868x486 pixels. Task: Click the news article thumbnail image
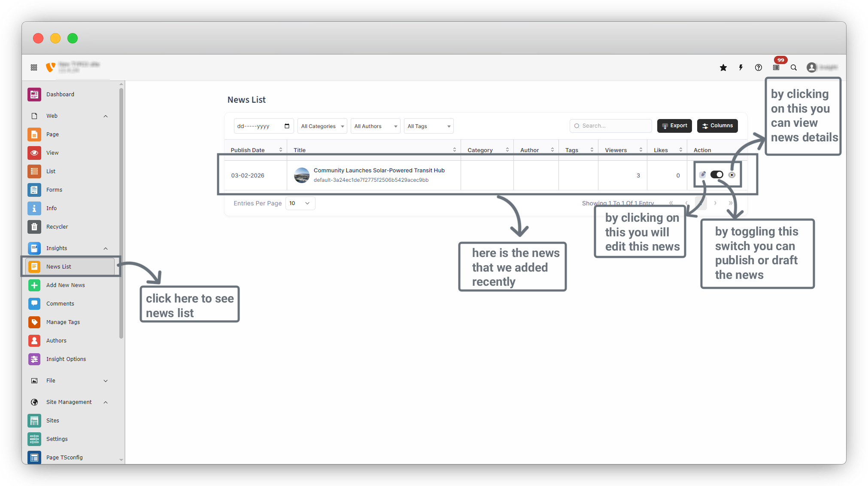click(302, 175)
